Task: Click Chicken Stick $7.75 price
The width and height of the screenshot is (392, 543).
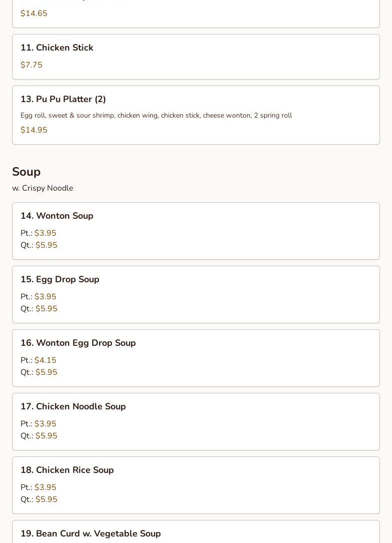Action: click(31, 65)
